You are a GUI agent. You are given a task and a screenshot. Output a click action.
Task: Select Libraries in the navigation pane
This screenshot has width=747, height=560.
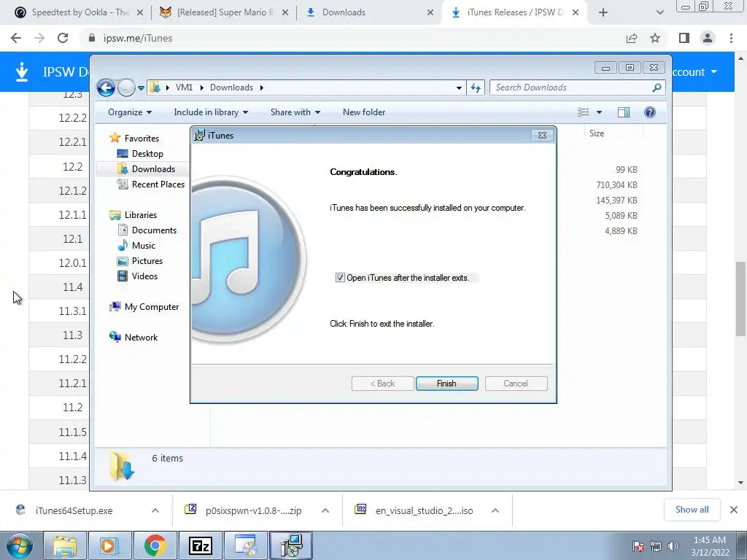[x=141, y=215]
